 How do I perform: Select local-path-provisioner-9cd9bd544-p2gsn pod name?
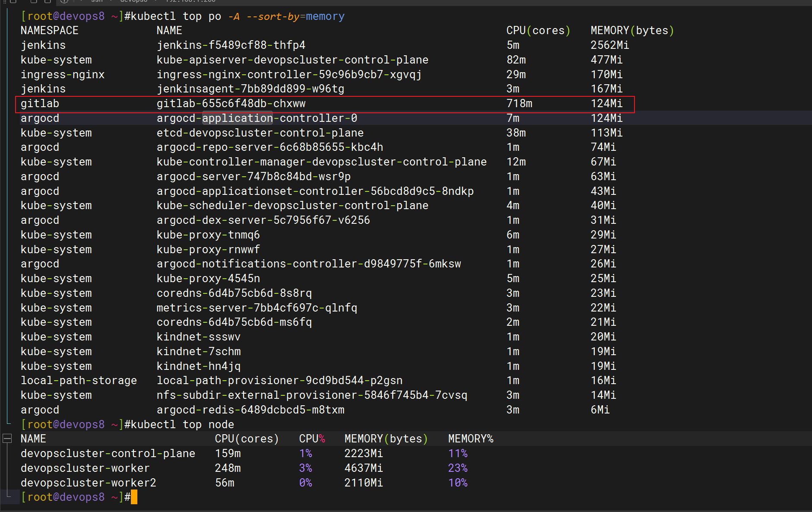(279, 381)
